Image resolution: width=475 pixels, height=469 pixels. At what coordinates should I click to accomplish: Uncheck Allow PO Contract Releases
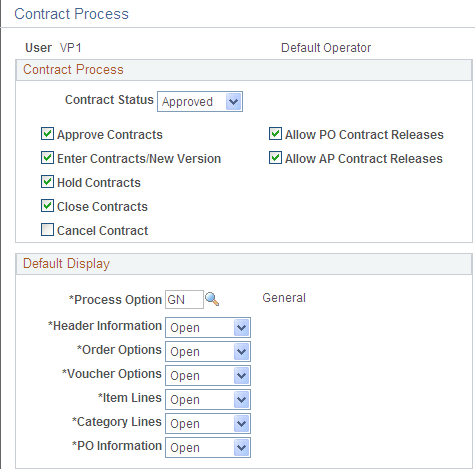275,134
